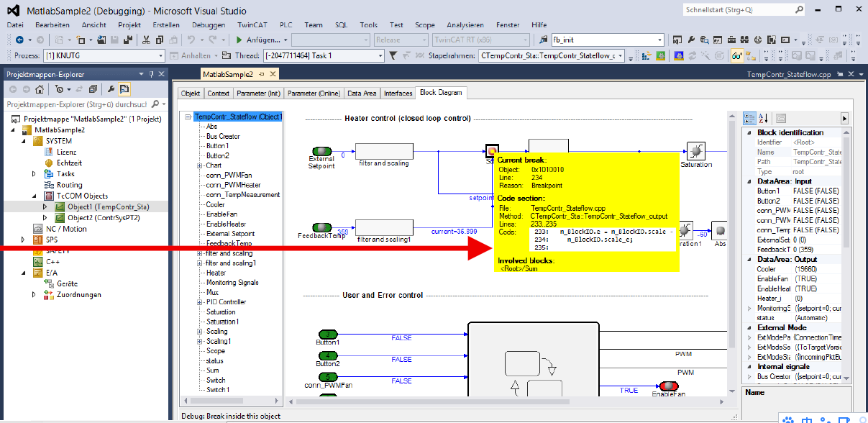
Task: Expand the Tasks node in project tree
Action: pyautogui.click(x=34, y=174)
